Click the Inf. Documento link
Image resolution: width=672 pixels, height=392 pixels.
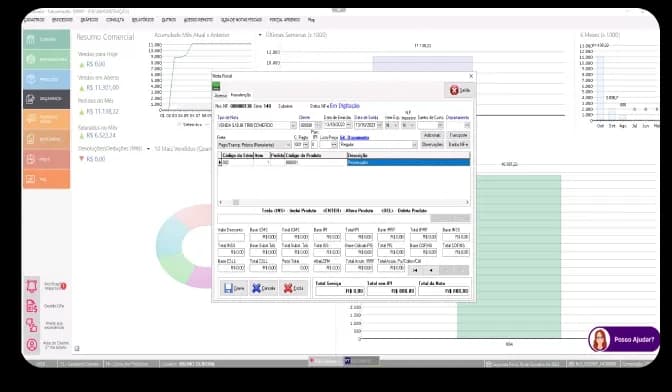click(x=354, y=138)
